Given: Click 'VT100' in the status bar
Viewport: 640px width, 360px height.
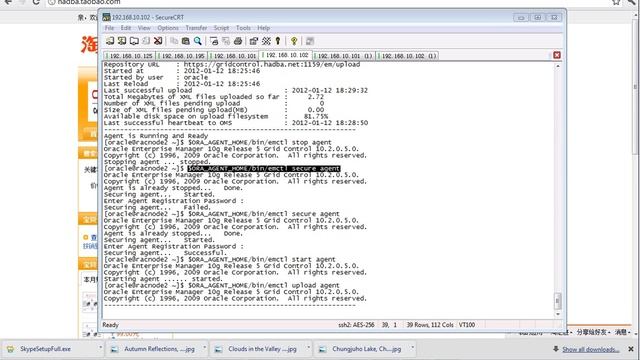Looking at the screenshot, I should click(467, 325).
